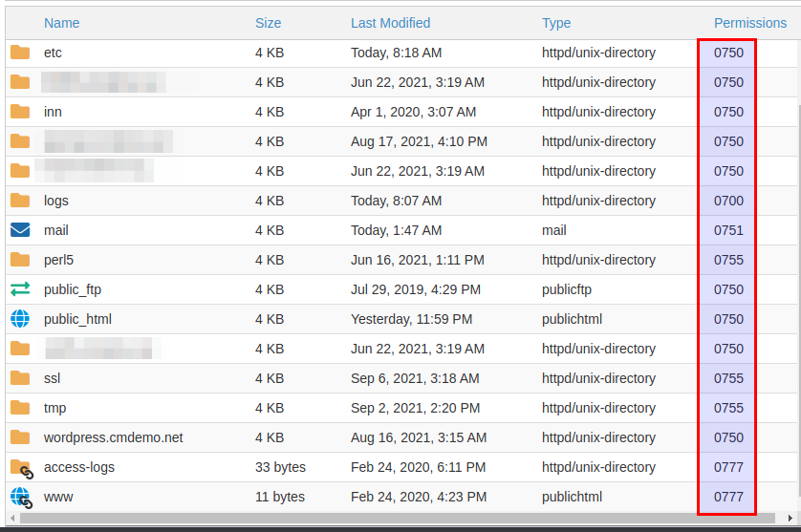Click the ssl folder icon
Image resolution: width=801 pixels, height=532 pixels.
click(20, 378)
